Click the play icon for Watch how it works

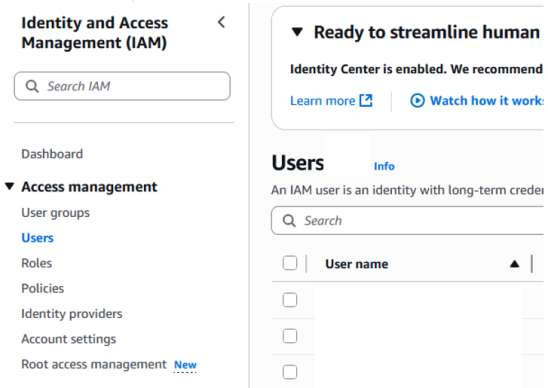click(417, 101)
